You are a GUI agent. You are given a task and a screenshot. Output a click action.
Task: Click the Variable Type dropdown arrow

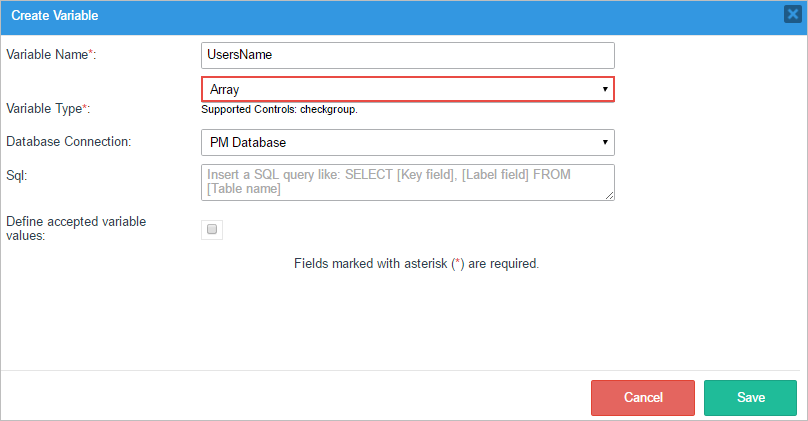click(605, 89)
